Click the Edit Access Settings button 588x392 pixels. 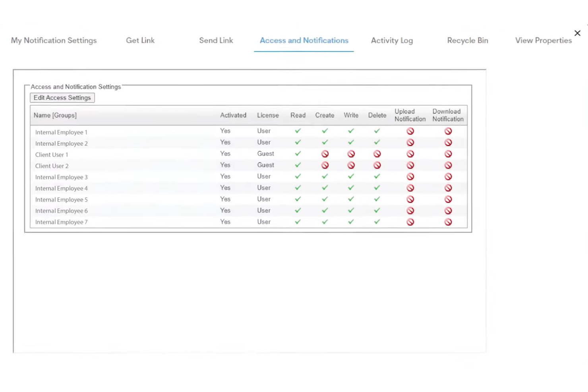click(62, 97)
